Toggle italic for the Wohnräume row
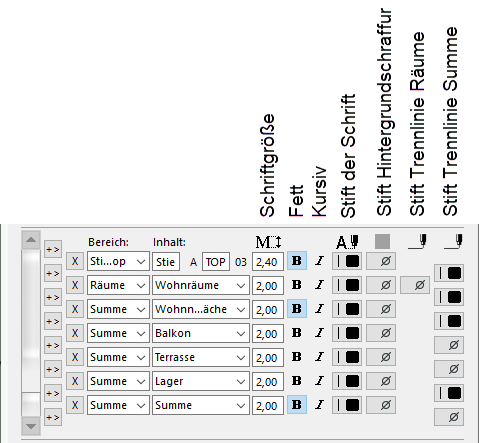The height and width of the screenshot is (443, 479). (x=319, y=285)
